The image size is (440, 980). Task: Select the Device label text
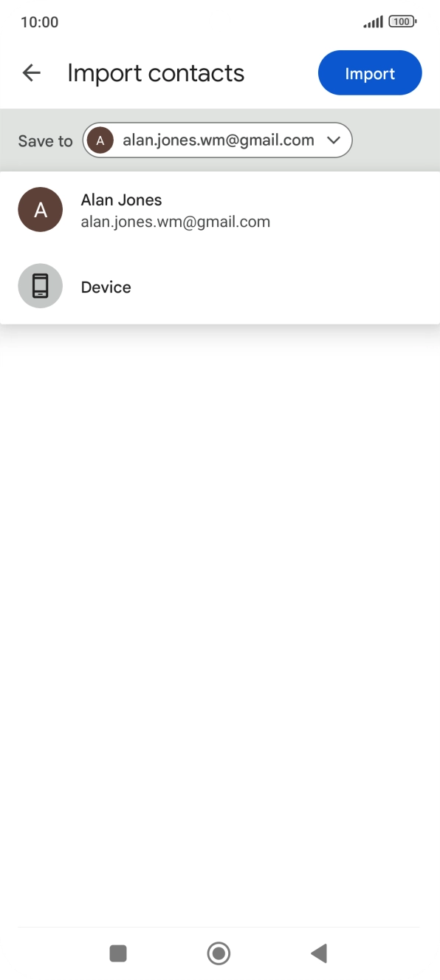[x=106, y=287]
